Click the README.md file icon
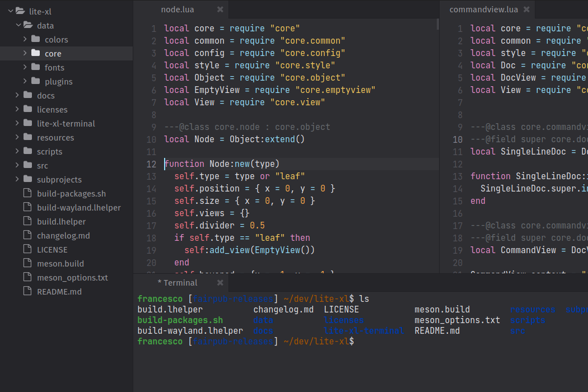 click(x=27, y=291)
